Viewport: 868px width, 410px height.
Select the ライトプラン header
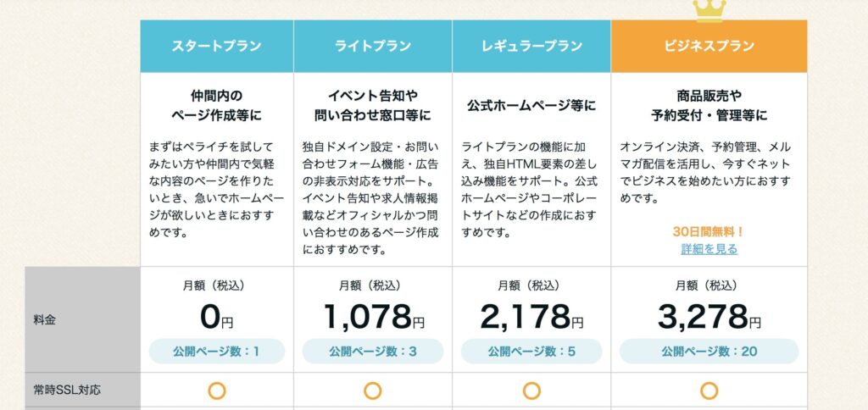373,46
